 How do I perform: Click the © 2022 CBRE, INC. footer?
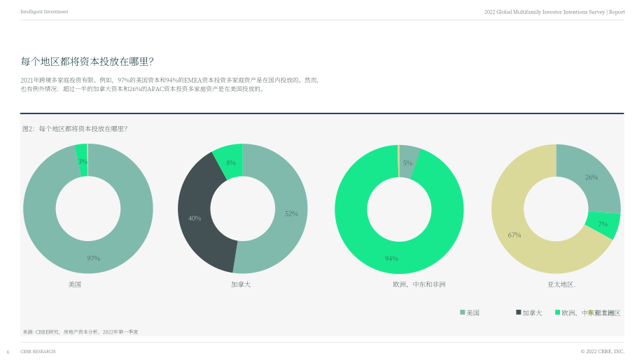point(603,352)
